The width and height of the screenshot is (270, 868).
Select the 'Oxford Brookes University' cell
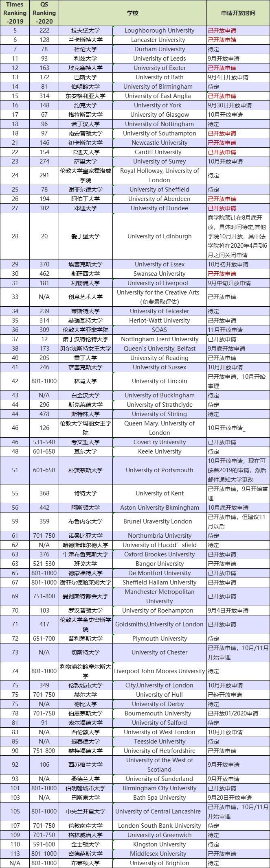[x=160, y=554]
